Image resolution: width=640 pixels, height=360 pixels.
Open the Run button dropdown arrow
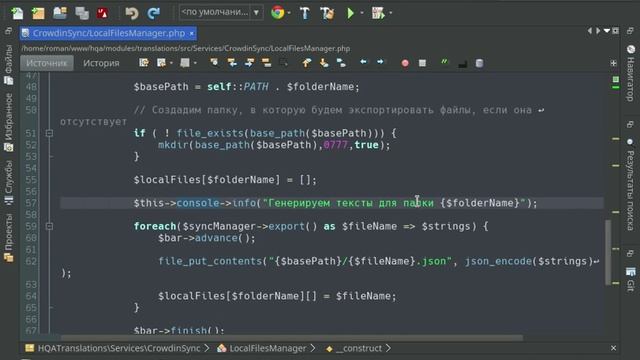[361, 13]
